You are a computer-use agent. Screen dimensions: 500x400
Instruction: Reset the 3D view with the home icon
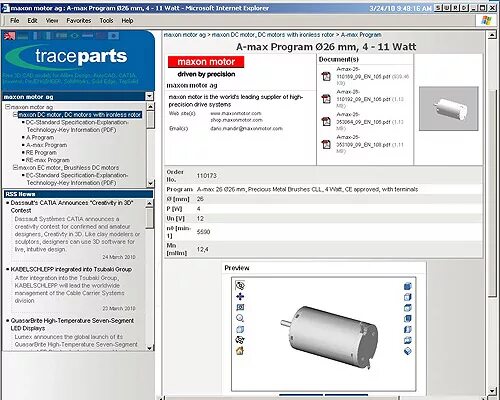click(240, 351)
